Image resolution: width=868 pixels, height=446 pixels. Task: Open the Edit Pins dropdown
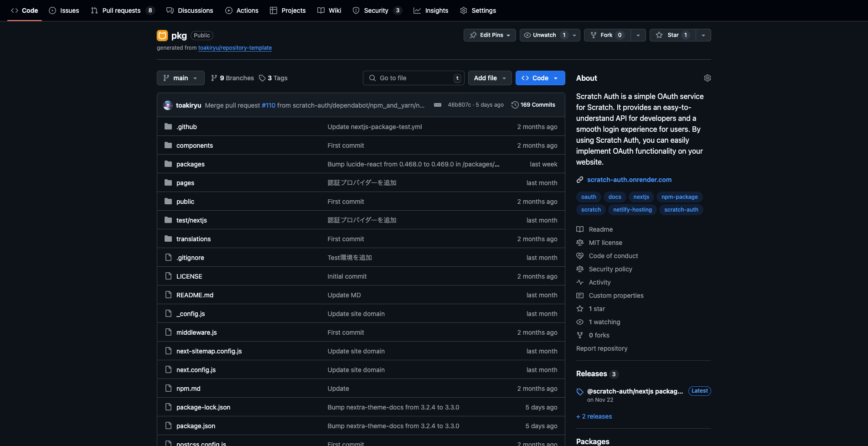click(490, 35)
